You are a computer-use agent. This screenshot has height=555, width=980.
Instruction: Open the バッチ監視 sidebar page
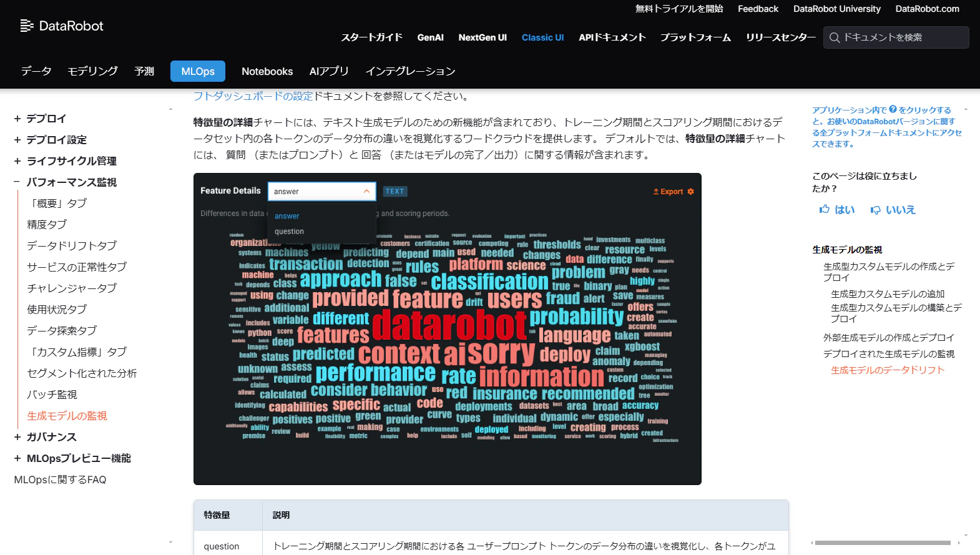coord(52,395)
